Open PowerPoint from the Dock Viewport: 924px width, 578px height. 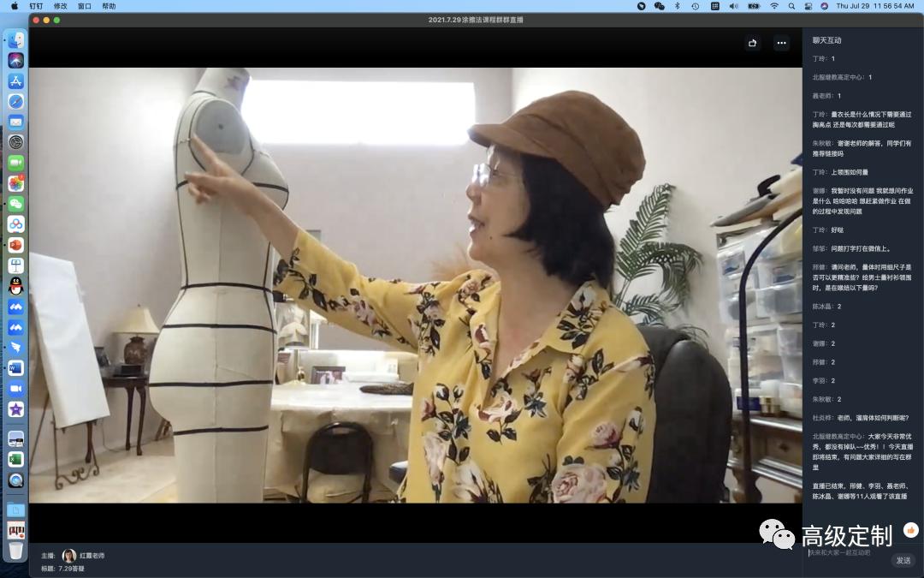click(x=16, y=245)
